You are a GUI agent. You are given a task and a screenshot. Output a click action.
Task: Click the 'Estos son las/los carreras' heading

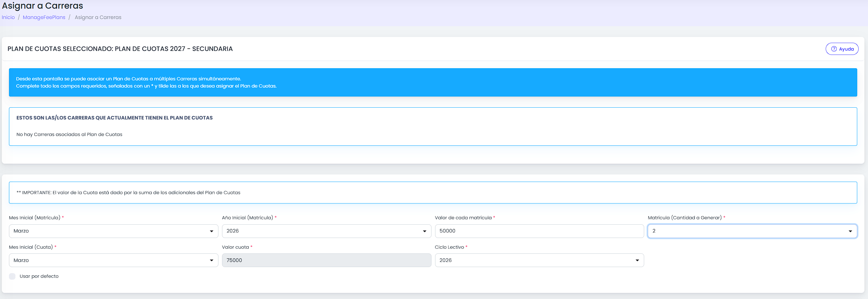pyautogui.click(x=114, y=118)
